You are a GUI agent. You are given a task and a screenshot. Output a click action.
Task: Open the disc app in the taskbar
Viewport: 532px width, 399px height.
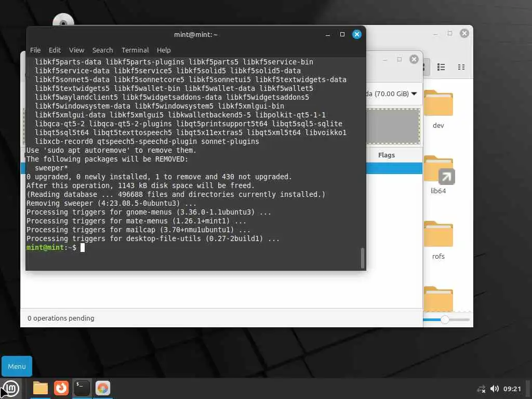click(x=103, y=388)
